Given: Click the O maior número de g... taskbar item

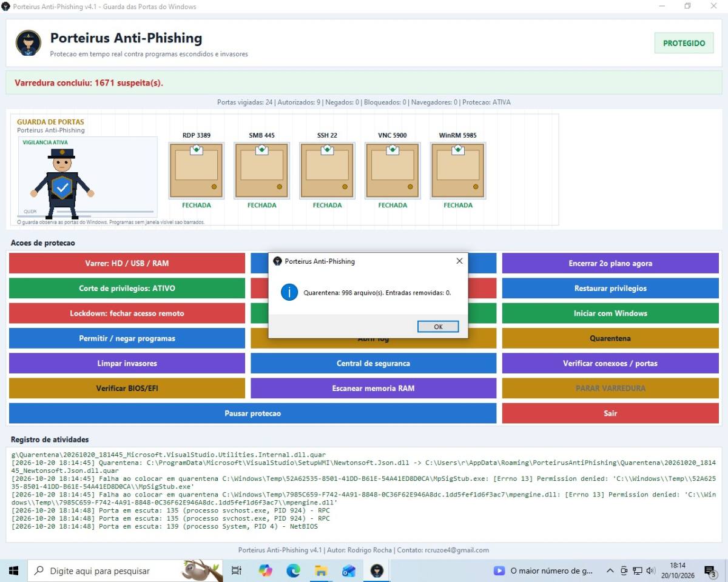Looking at the screenshot, I should 544,570.
